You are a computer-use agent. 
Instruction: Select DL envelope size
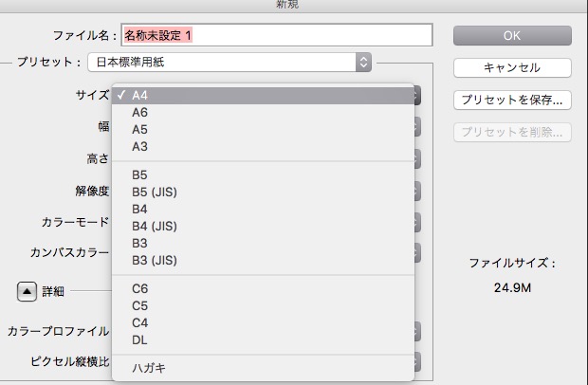pos(140,339)
